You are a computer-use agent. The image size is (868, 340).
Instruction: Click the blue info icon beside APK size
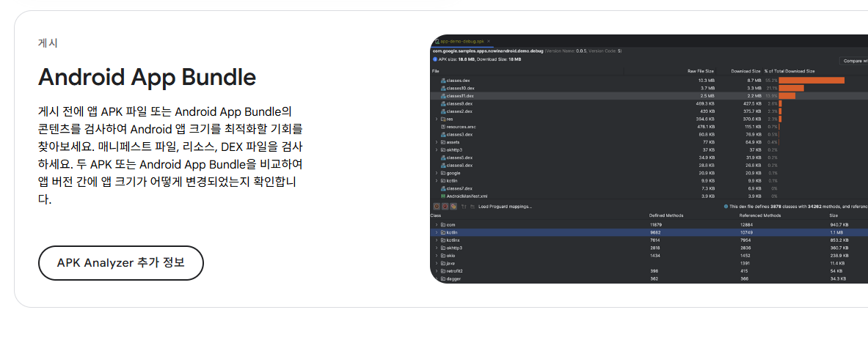(x=435, y=59)
